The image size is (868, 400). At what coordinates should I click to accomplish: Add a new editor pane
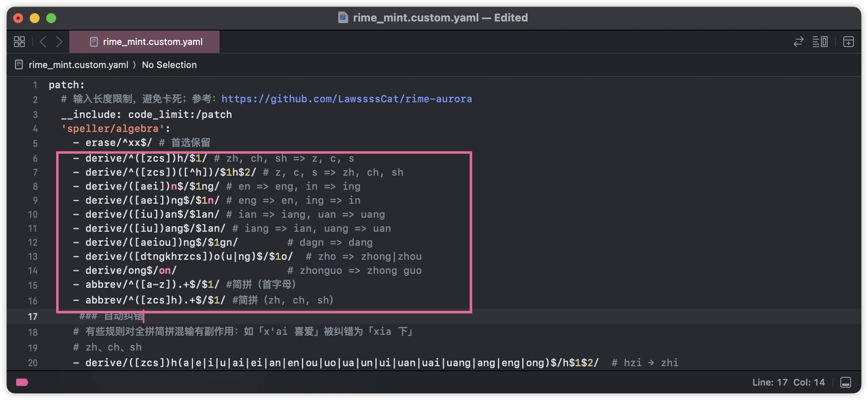click(x=848, y=42)
